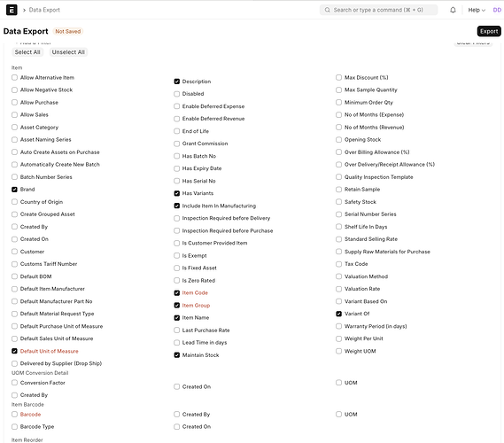The width and height of the screenshot is (504, 443).
Task: Check the Country of Origin checkbox
Action: click(x=14, y=202)
